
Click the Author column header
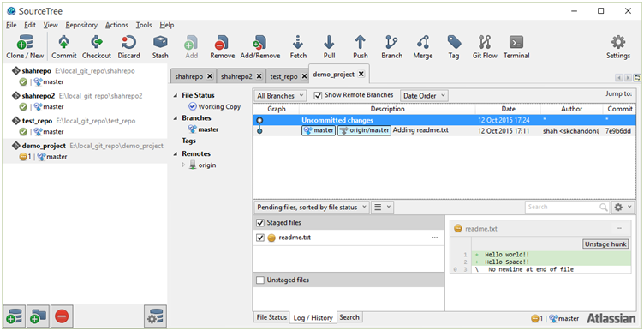(x=572, y=109)
